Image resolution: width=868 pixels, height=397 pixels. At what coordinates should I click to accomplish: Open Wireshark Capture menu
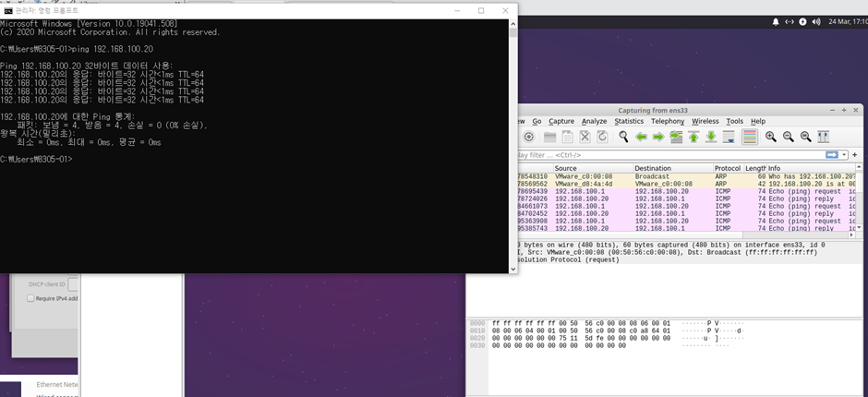pos(561,121)
